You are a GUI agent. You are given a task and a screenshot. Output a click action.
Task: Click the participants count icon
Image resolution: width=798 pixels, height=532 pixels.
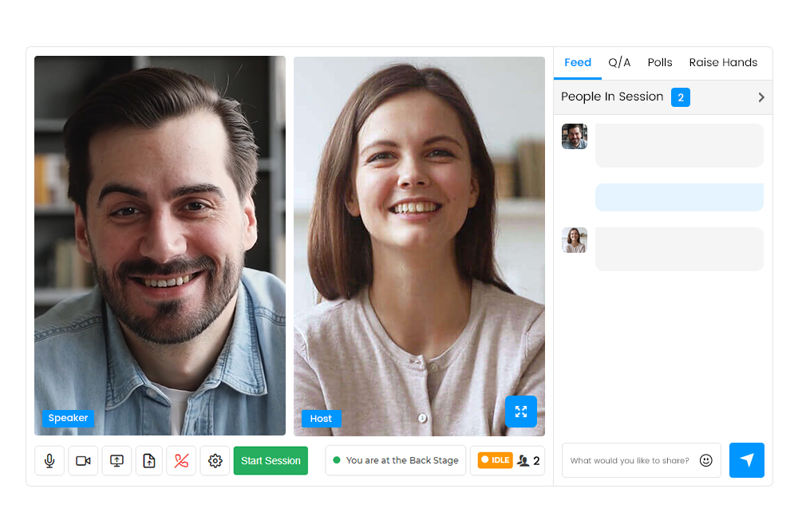point(524,460)
